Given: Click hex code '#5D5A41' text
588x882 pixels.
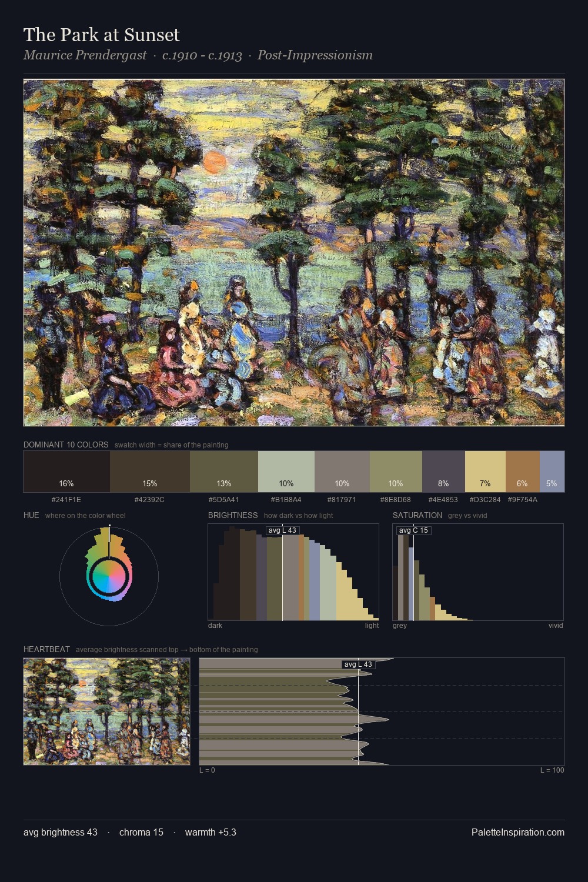Looking at the screenshot, I should coord(223,500).
